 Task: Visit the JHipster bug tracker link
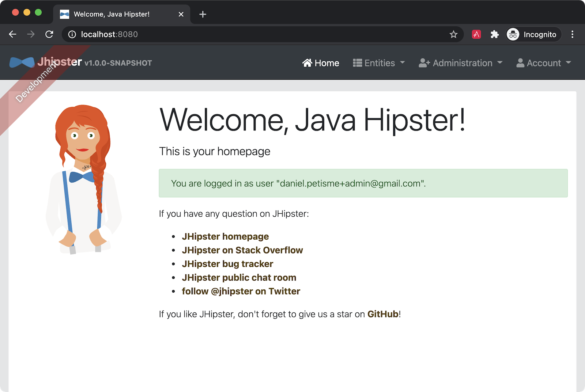(x=227, y=264)
